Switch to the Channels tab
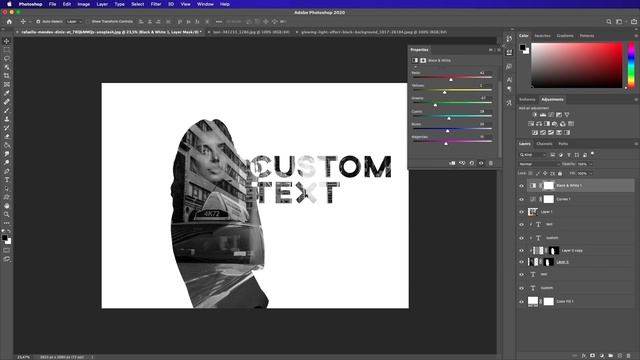Viewport: 640px width, 360px height. pos(544,144)
